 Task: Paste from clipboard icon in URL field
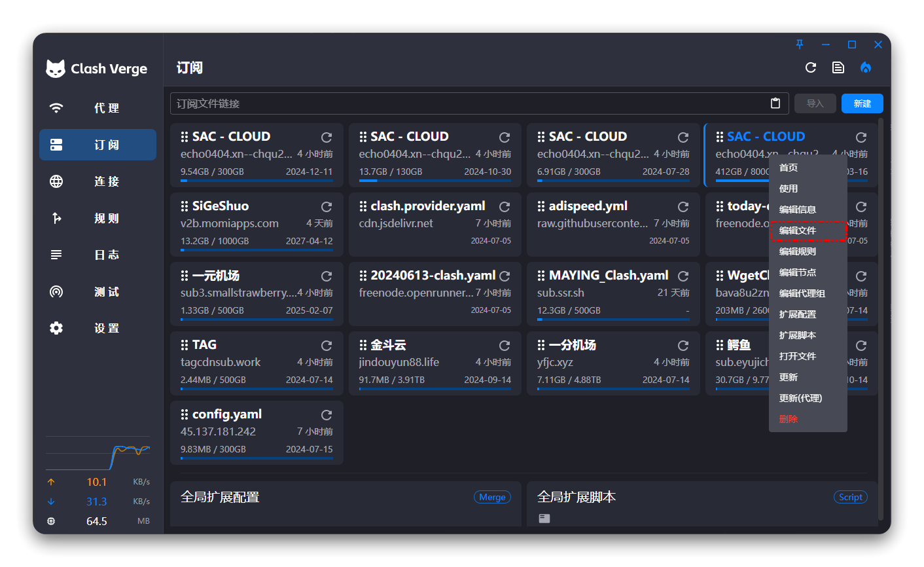pyautogui.click(x=775, y=103)
